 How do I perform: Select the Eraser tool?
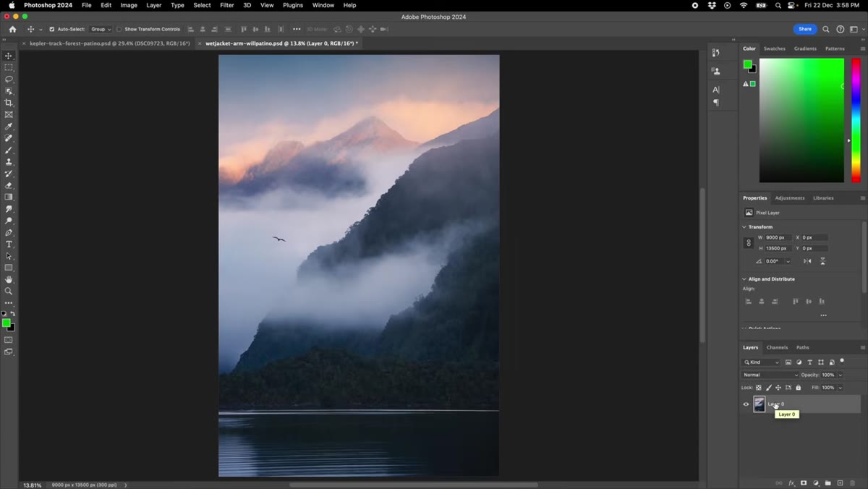(x=9, y=185)
